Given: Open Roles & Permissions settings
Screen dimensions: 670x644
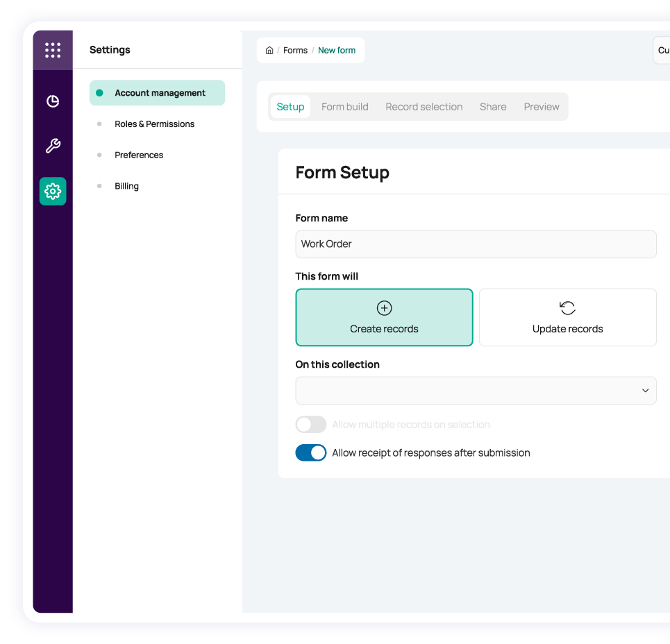Looking at the screenshot, I should 154,124.
